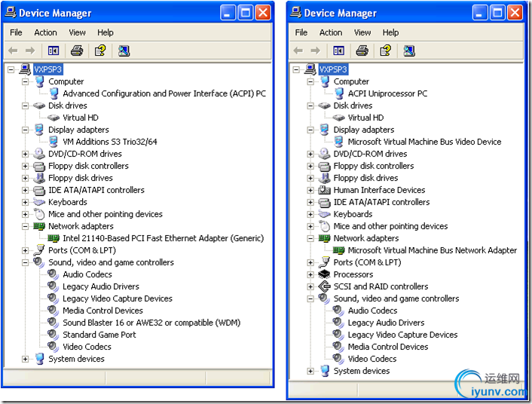Click Show/Hide console tree icon in left window

(x=54, y=51)
